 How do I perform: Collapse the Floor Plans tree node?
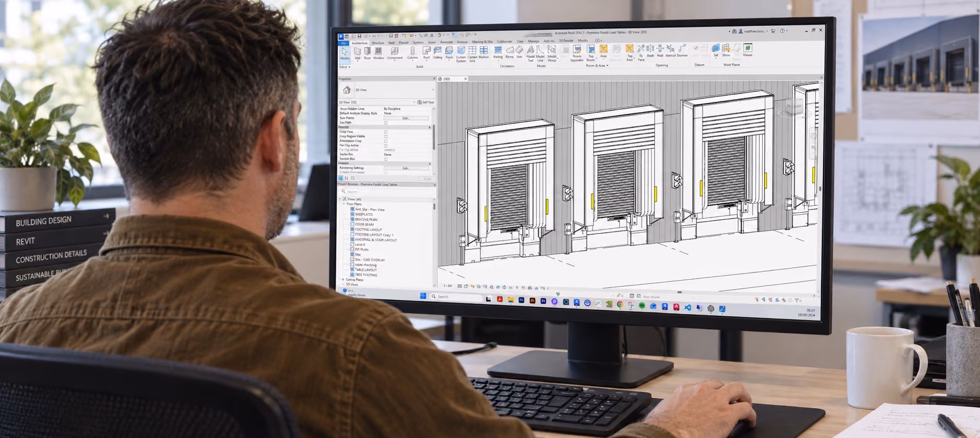pyautogui.click(x=344, y=204)
